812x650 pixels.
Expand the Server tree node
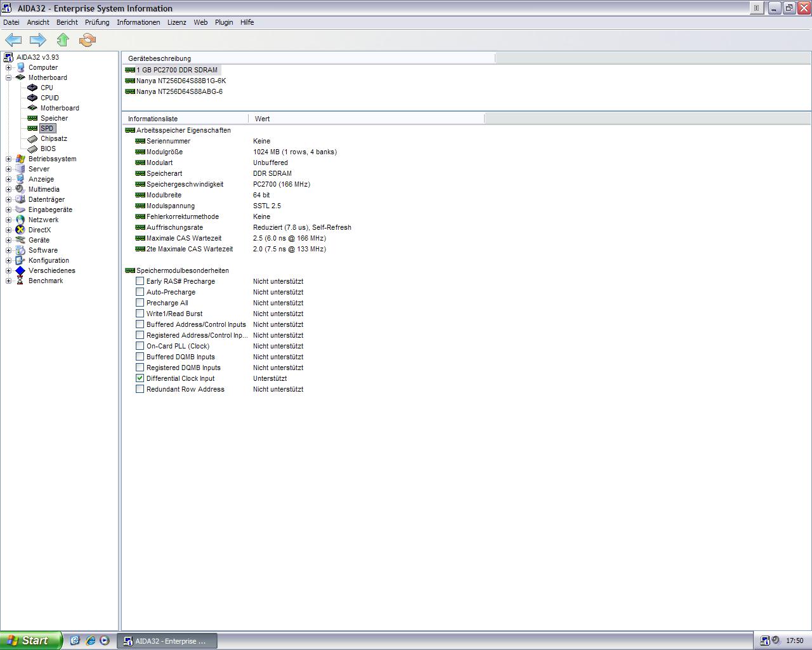click(x=9, y=169)
